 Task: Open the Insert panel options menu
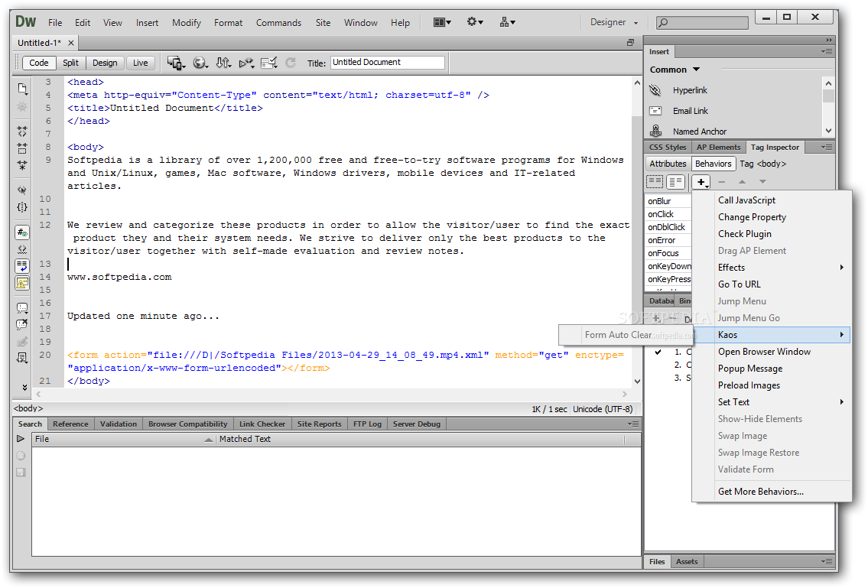827,51
